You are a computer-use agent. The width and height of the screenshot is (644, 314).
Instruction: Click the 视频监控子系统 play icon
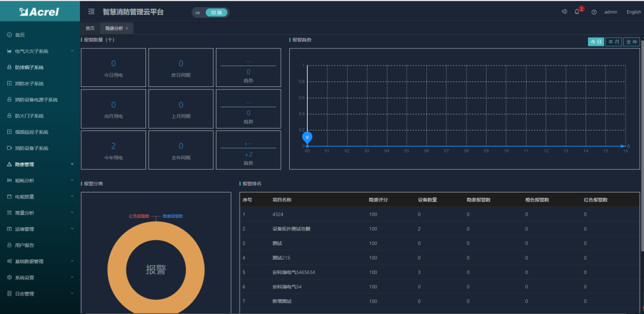point(10,132)
